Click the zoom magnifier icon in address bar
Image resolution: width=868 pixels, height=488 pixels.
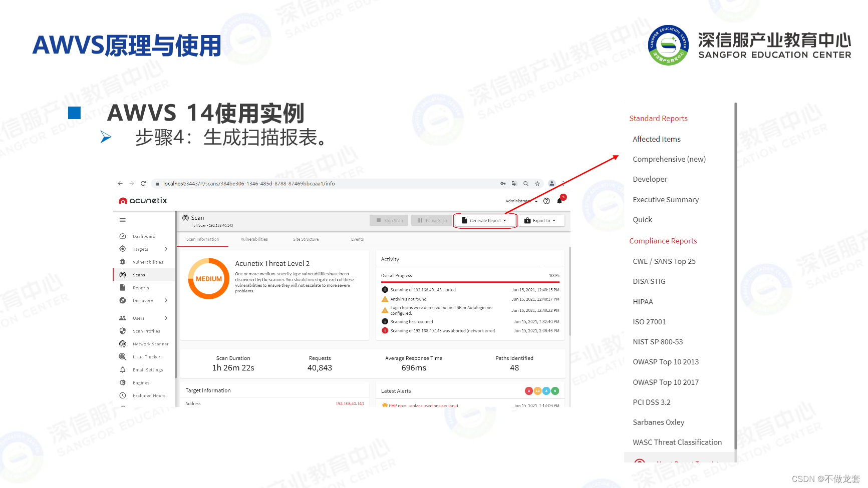tap(526, 184)
